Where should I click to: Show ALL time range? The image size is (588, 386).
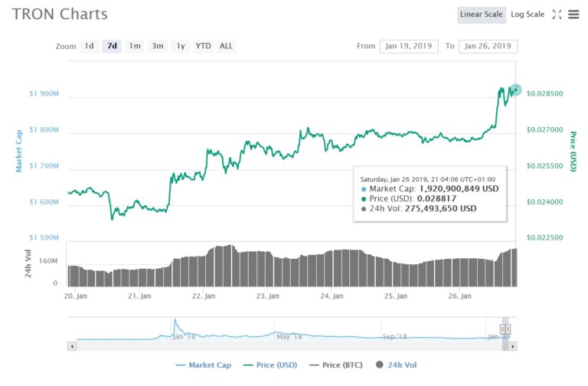[x=227, y=46]
